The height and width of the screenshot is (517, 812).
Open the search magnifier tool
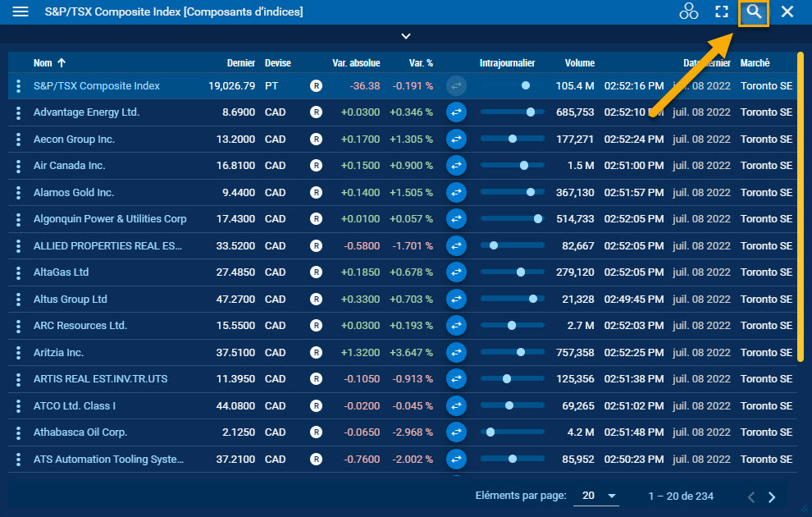754,11
